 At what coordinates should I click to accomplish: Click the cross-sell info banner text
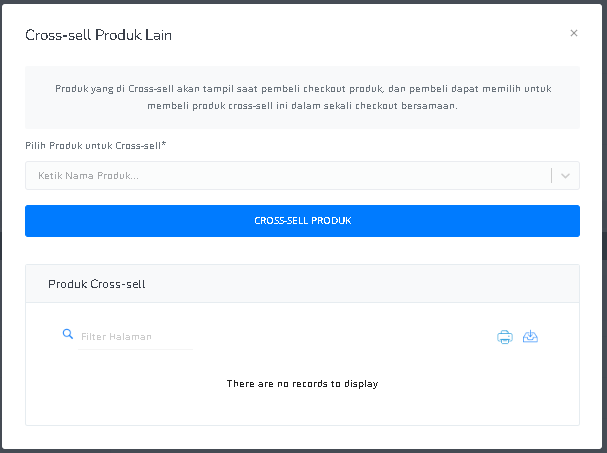click(x=303, y=97)
